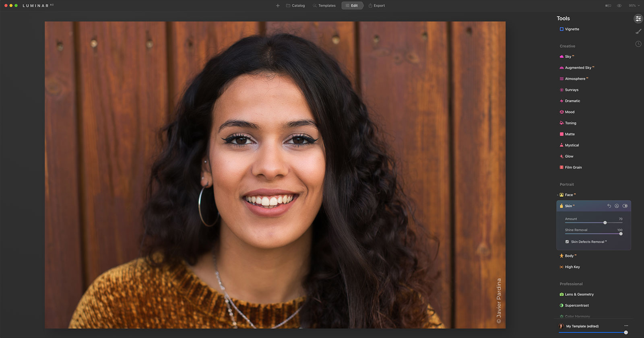Expand the Face AI tool

point(569,195)
